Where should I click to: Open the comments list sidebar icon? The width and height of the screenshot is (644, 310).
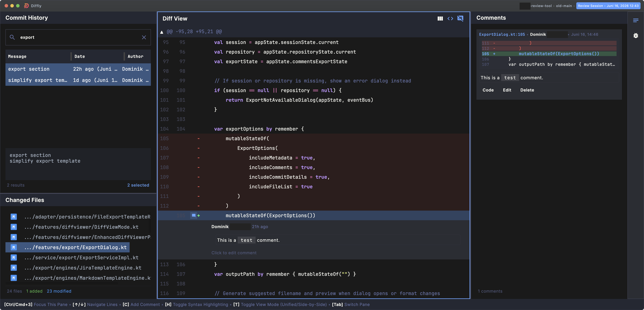point(636,20)
